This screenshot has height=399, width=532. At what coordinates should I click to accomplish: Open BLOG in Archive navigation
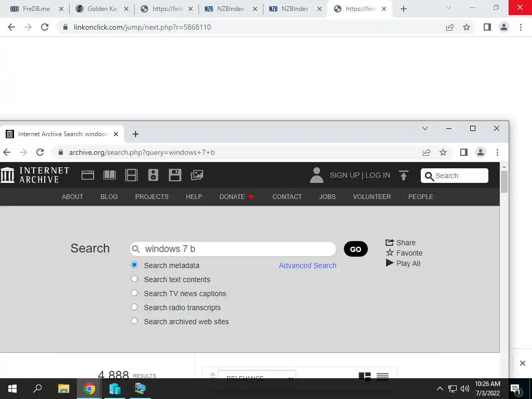(x=109, y=197)
